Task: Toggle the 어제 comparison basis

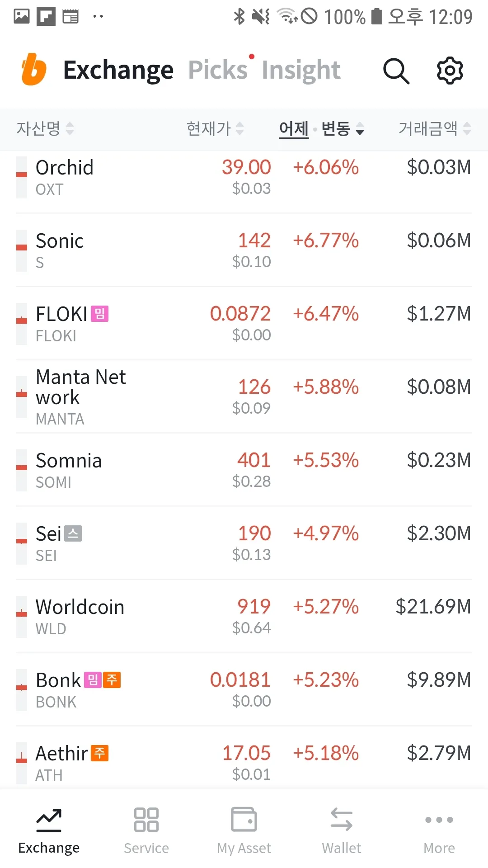Action: pyautogui.click(x=294, y=129)
